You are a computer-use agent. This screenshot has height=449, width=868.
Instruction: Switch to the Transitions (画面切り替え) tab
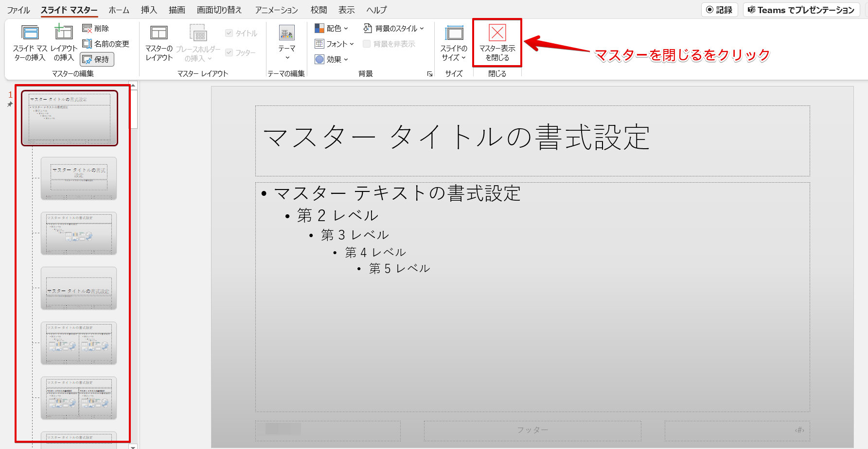pos(219,10)
